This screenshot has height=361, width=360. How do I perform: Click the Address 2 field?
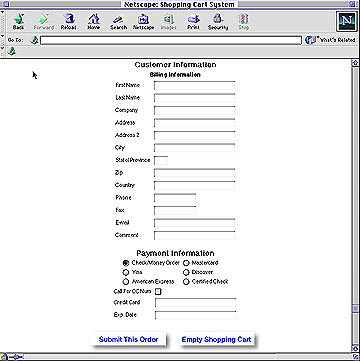[195, 135]
